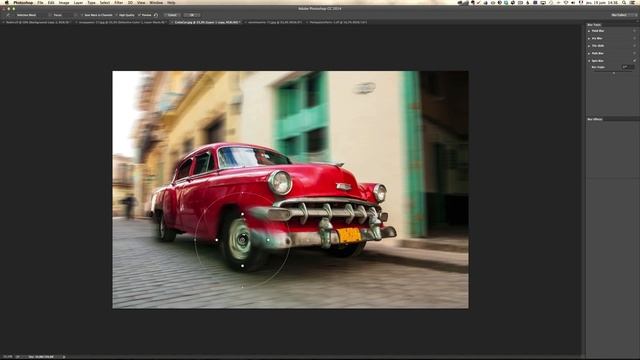Open Spotlight search in the menu bar
The image size is (640, 360).
pyautogui.click(x=624, y=2)
